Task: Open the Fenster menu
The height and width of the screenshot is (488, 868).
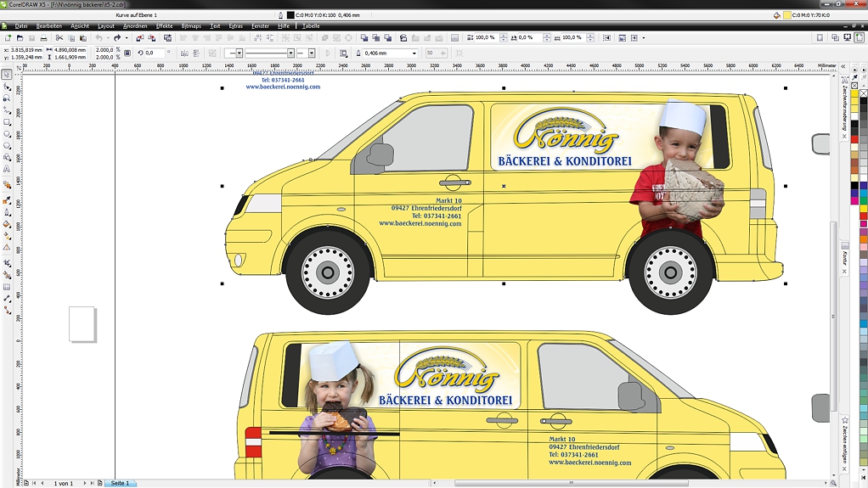Action: [x=260, y=26]
